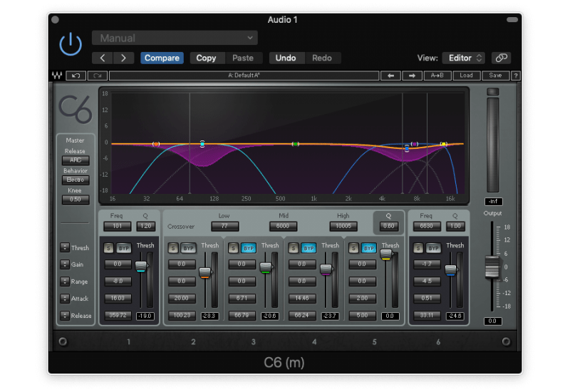Select the blue band marker on the graph
The image size is (570, 392).
(x=407, y=148)
